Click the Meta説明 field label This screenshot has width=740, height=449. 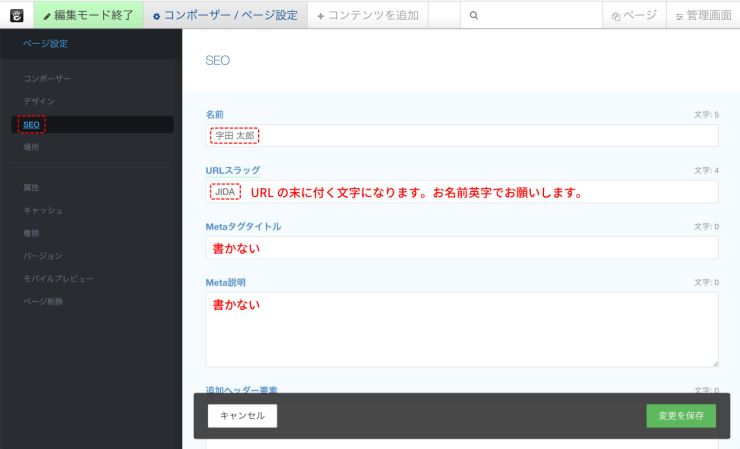point(226,282)
